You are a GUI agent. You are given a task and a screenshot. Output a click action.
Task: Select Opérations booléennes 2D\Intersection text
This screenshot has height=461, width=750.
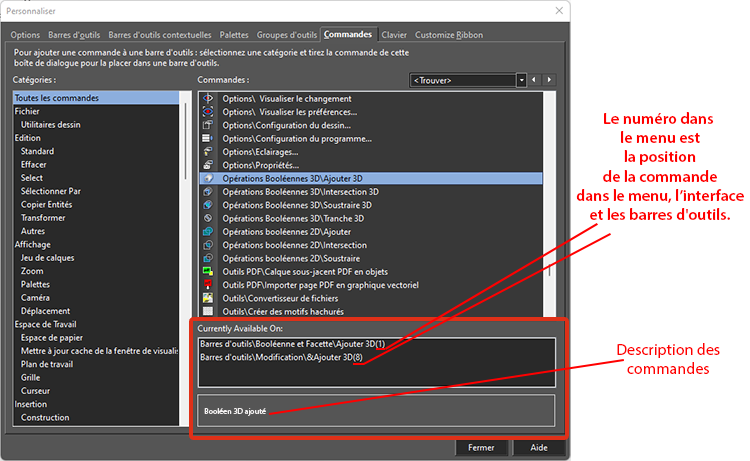click(x=295, y=245)
